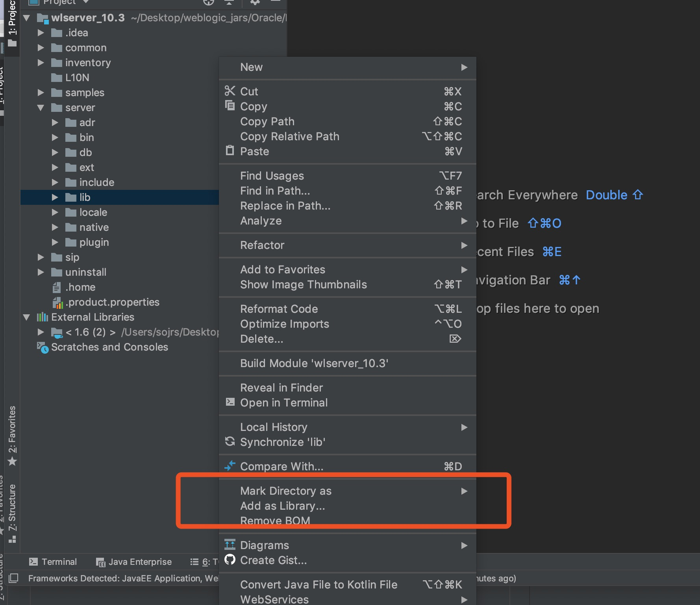This screenshot has height=605, width=700.
Task: Open the Refactor submenu
Action: (x=348, y=245)
